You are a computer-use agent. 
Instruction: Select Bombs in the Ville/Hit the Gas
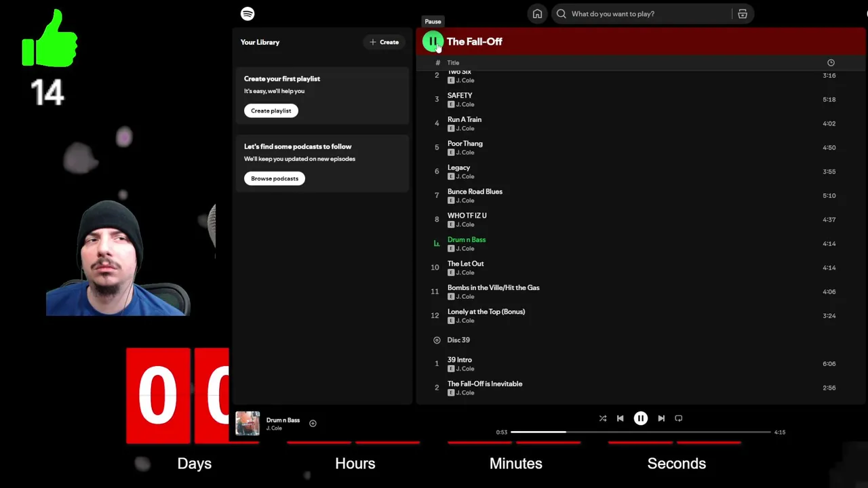[x=493, y=288]
